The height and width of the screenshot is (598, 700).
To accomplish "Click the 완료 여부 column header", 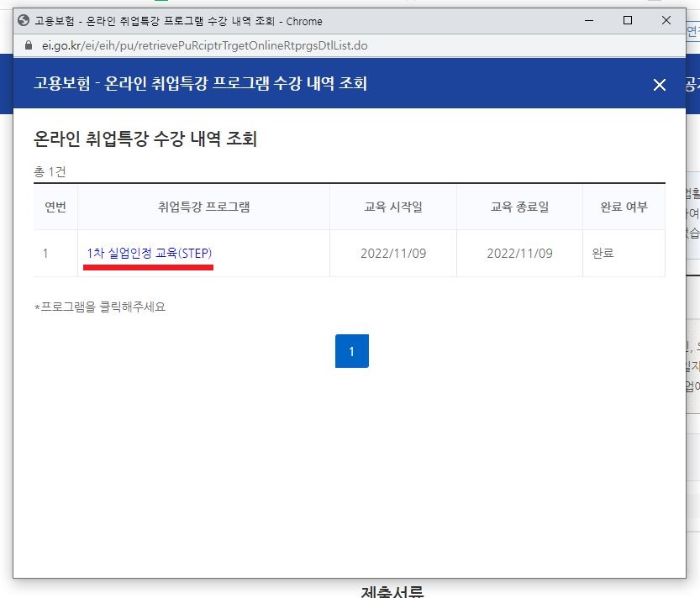I will [x=624, y=207].
